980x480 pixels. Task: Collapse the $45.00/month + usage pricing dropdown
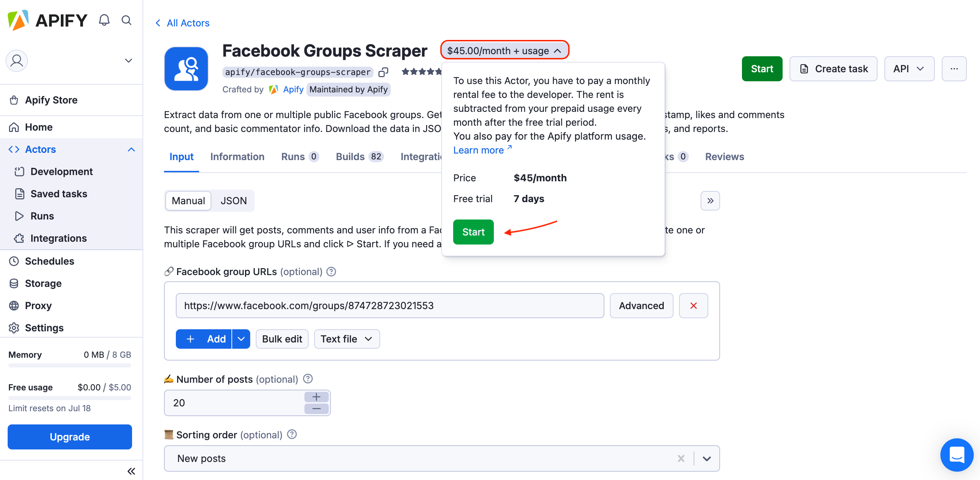click(504, 51)
